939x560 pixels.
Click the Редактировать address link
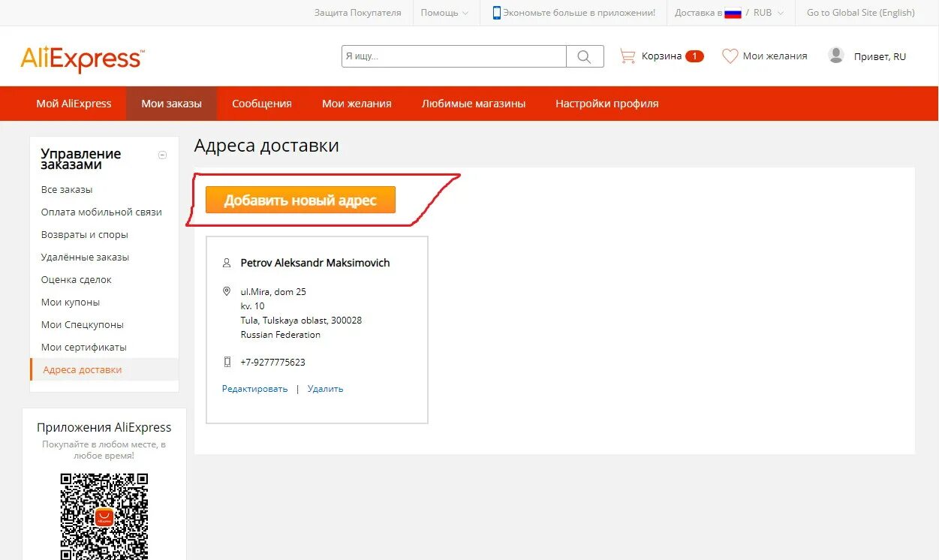click(254, 389)
